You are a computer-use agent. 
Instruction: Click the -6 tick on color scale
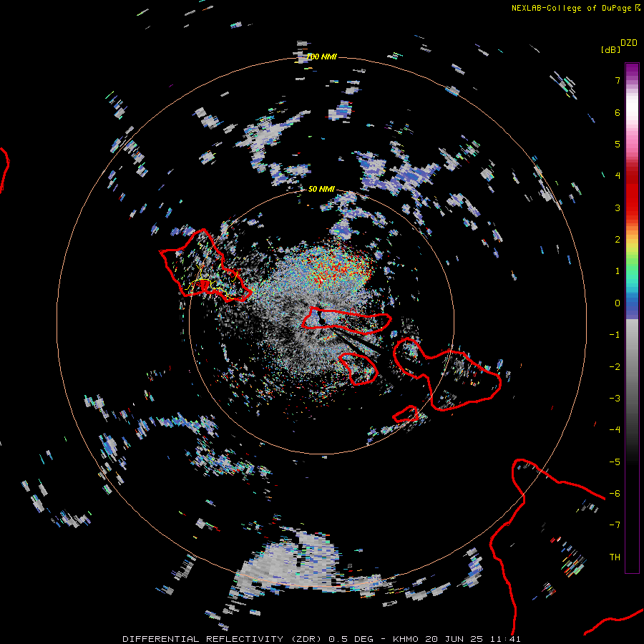pyautogui.click(x=615, y=494)
